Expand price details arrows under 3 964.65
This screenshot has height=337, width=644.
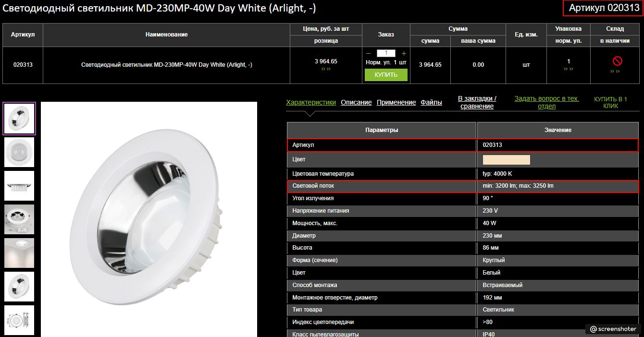pos(326,69)
